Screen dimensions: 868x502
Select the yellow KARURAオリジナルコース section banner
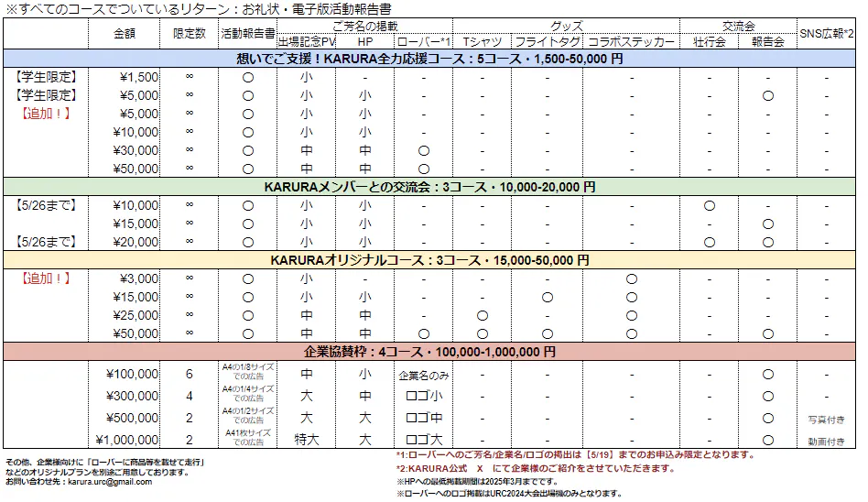[x=430, y=260]
